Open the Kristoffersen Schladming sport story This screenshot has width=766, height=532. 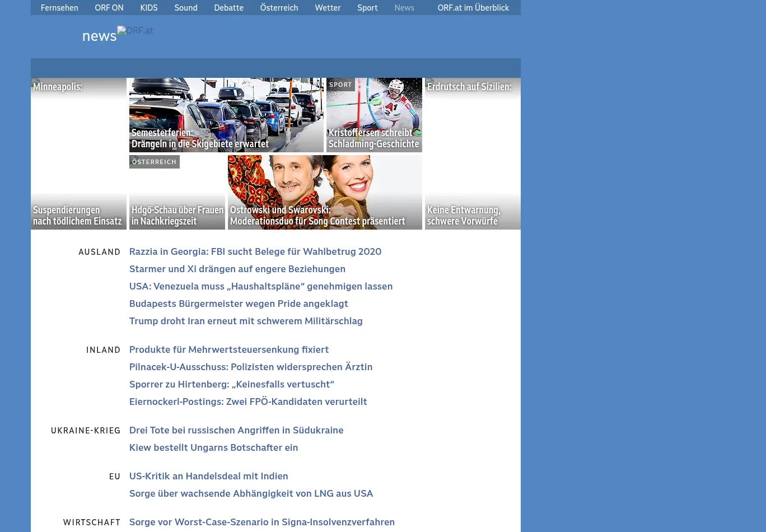pyautogui.click(x=374, y=115)
